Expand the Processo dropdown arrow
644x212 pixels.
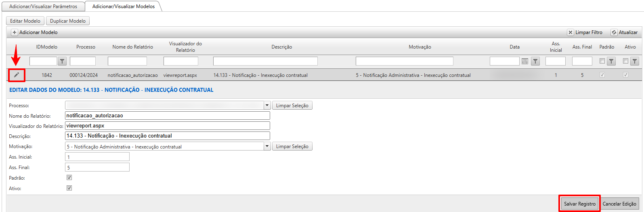267,106
